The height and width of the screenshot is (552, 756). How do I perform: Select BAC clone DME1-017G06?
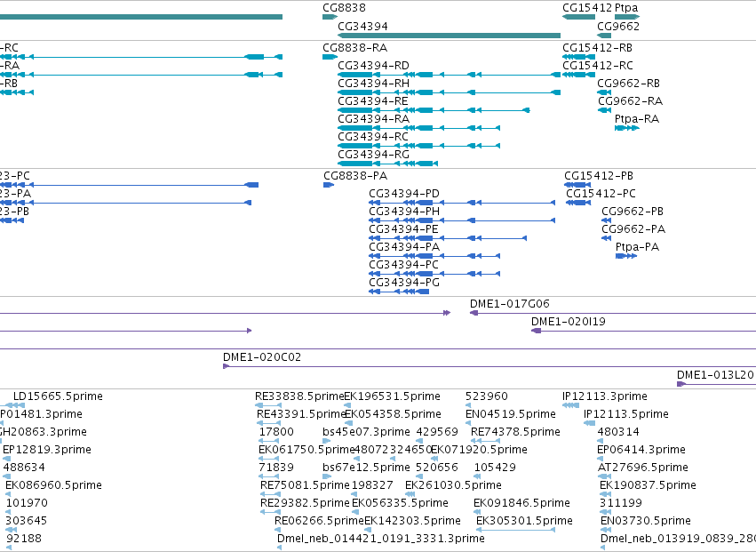coord(510,304)
